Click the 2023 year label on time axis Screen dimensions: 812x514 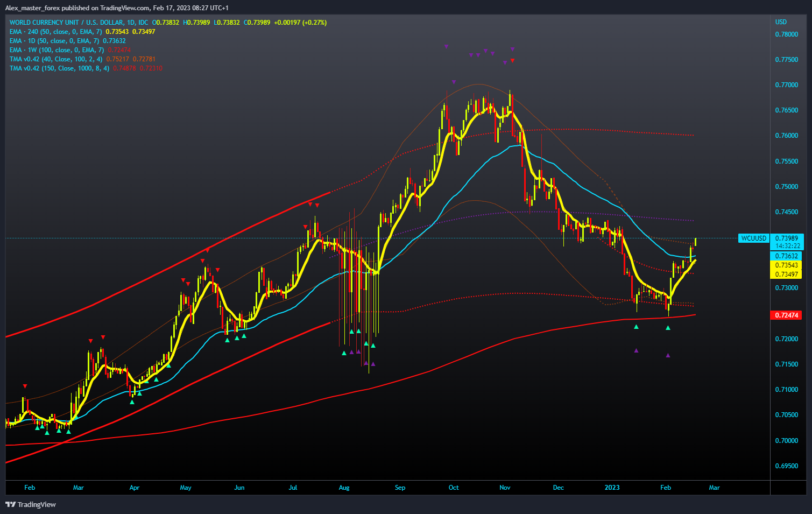(x=612, y=488)
